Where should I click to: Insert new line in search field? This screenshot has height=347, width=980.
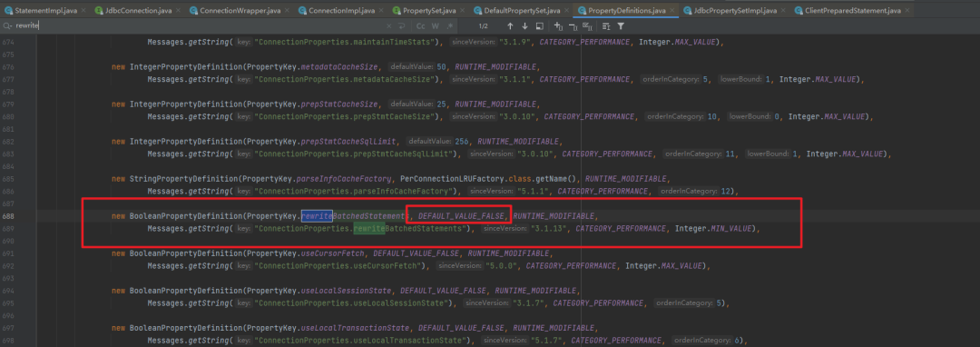(402, 26)
